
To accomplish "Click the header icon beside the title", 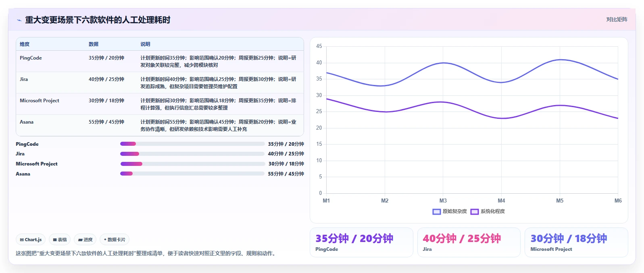I will [x=19, y=20].
